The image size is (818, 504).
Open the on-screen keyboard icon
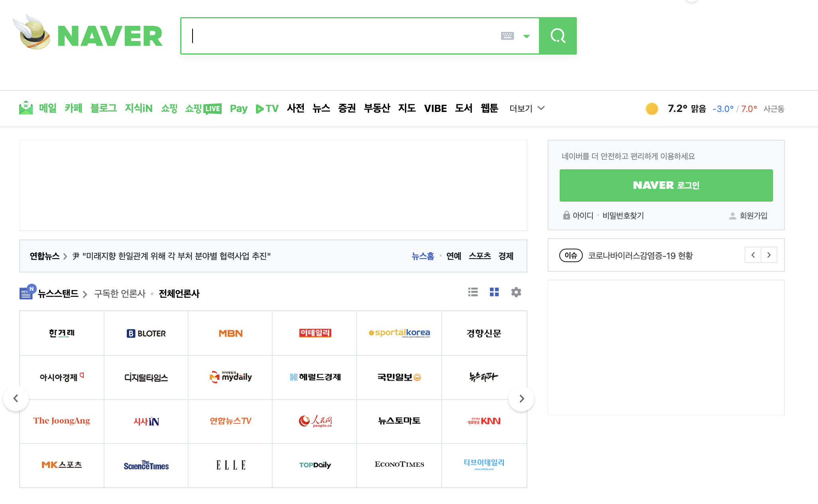pyautogui.click(x=507, y=36)
